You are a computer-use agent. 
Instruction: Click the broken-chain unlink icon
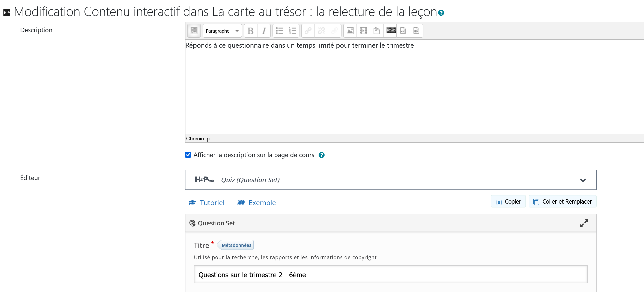click(321, 31)
